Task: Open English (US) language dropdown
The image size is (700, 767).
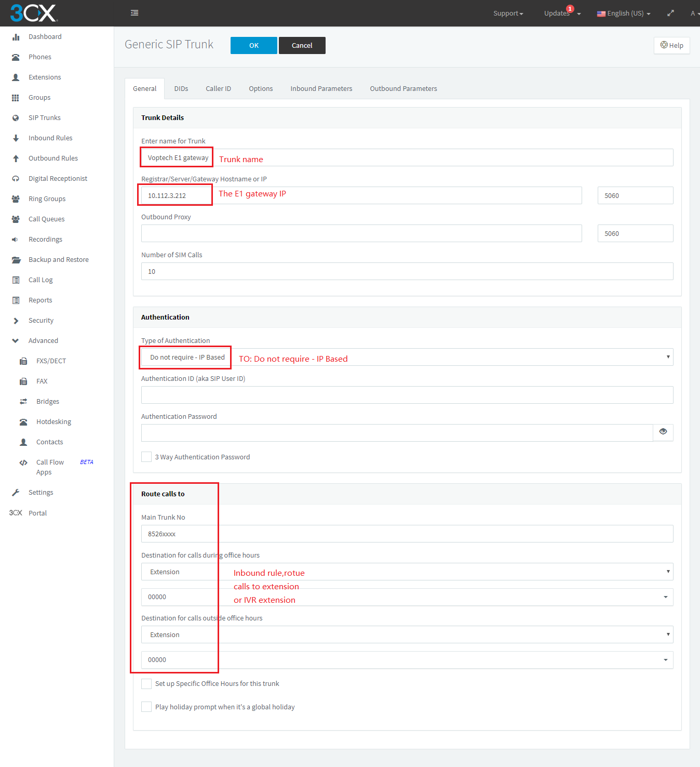Action: pos(624,14)
